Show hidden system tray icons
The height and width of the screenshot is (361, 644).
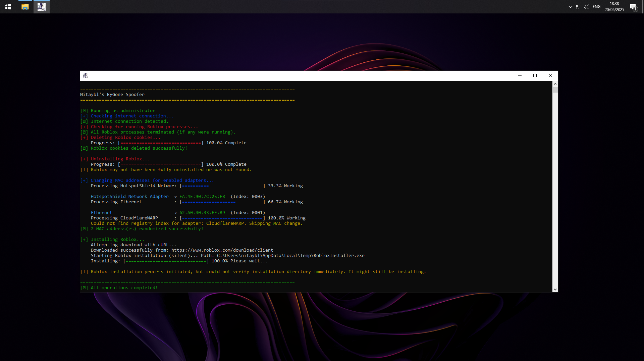(570, 7)
